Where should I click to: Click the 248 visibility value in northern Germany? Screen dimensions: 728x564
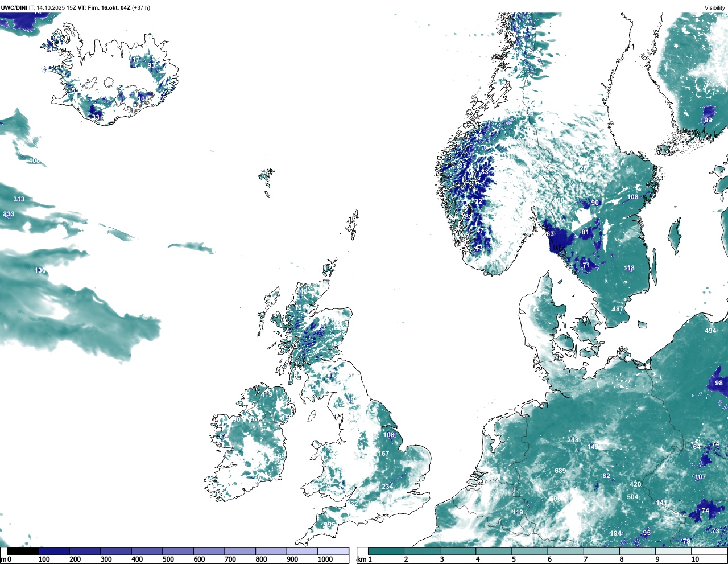click(x=573, y=440)
